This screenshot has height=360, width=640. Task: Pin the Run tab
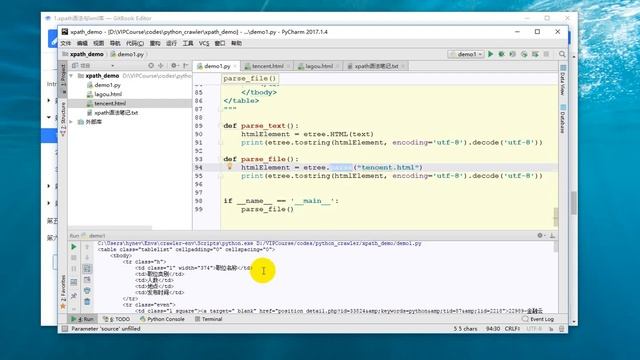tap(73, 296)
